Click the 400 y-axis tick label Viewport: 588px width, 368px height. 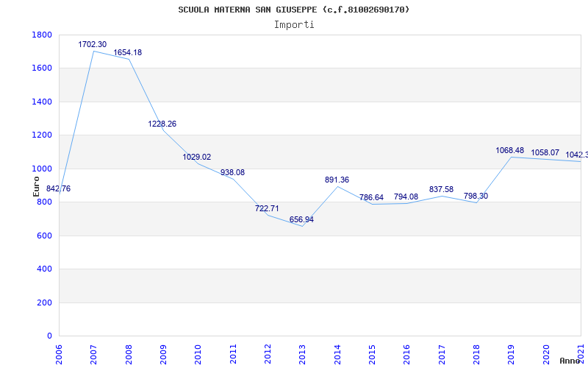(45, 269)
